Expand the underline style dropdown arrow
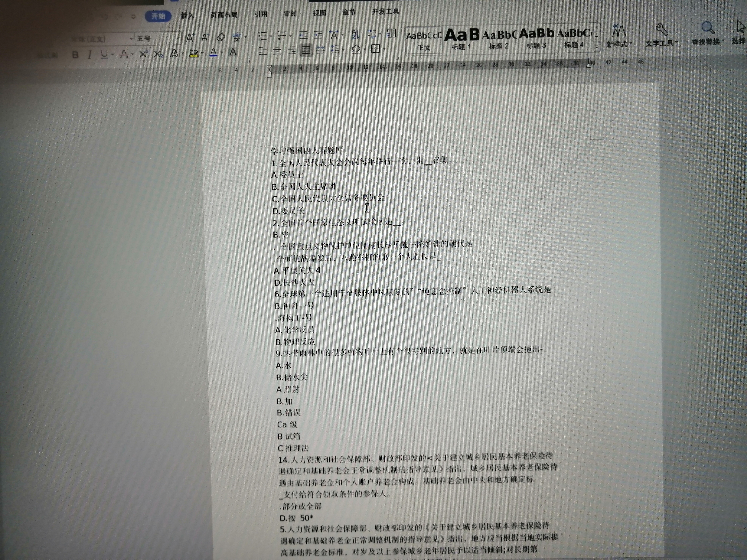This screenshot has width=747, height=560. pyautogui.click(x=112, y=55)
